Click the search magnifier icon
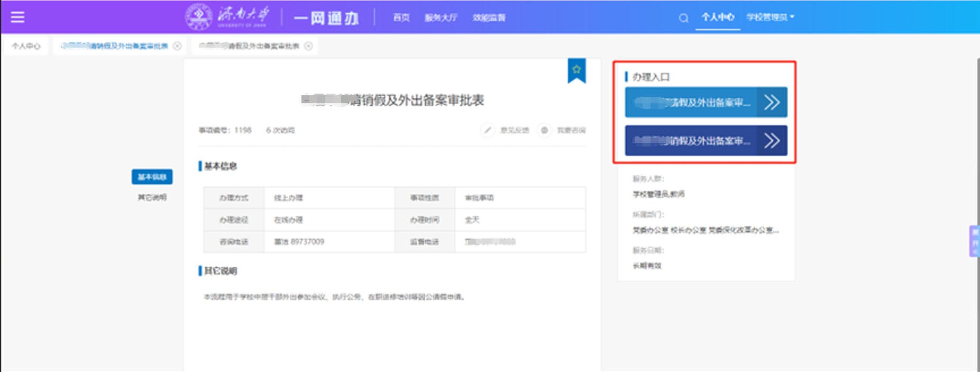This screenshot has height=372, width=980. coord(683,18)
